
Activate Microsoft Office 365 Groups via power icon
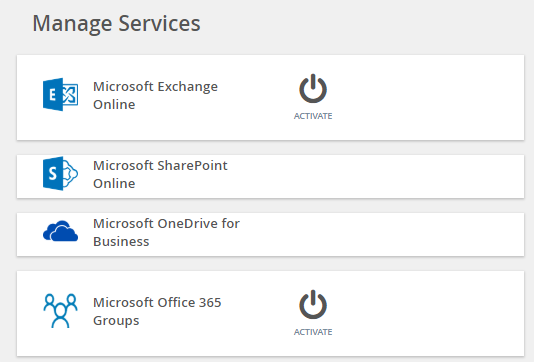pyautogui.click(x=313, y=304)
